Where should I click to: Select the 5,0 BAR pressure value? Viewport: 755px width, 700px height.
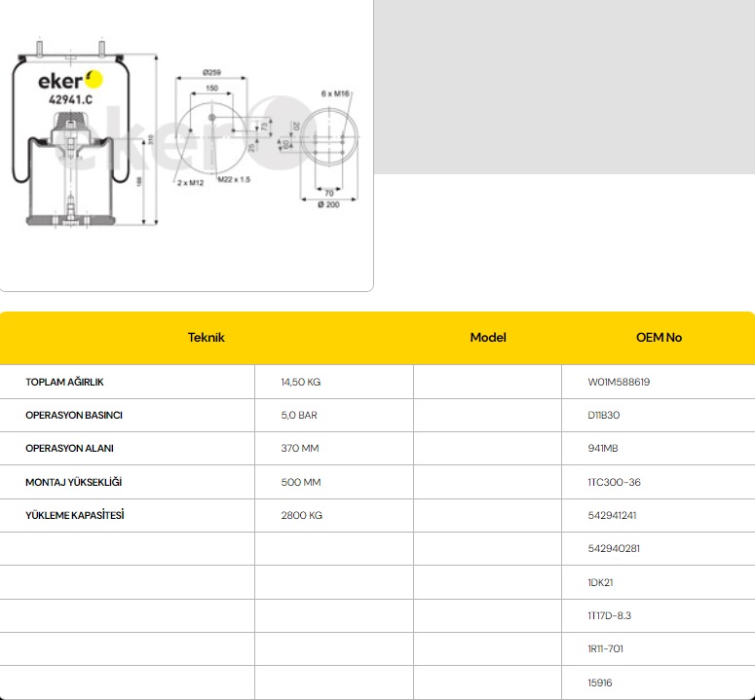(x=299, y=415)
